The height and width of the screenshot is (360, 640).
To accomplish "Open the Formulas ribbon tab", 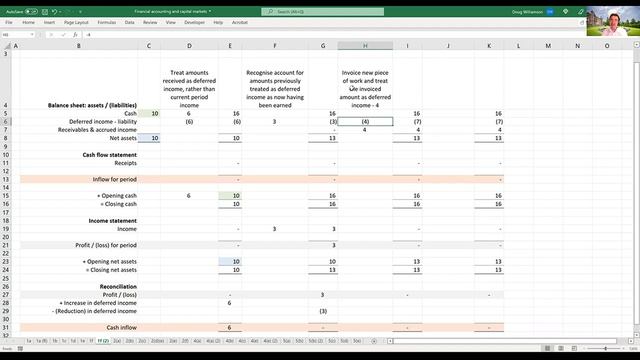I will pyautogui.click(x=107, y=22).
